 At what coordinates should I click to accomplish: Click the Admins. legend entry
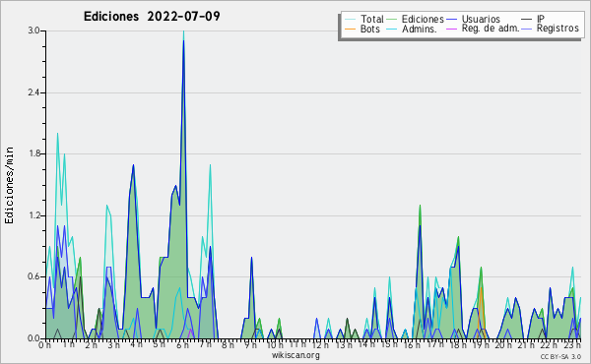(x=412, y=29)
